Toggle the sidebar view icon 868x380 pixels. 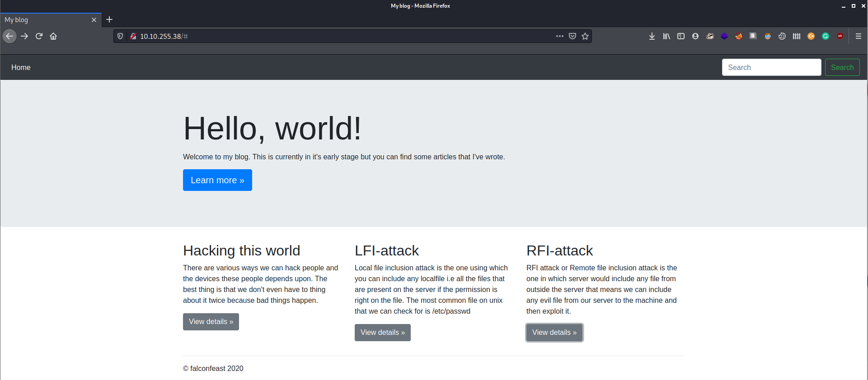click(x=681, y=36)
